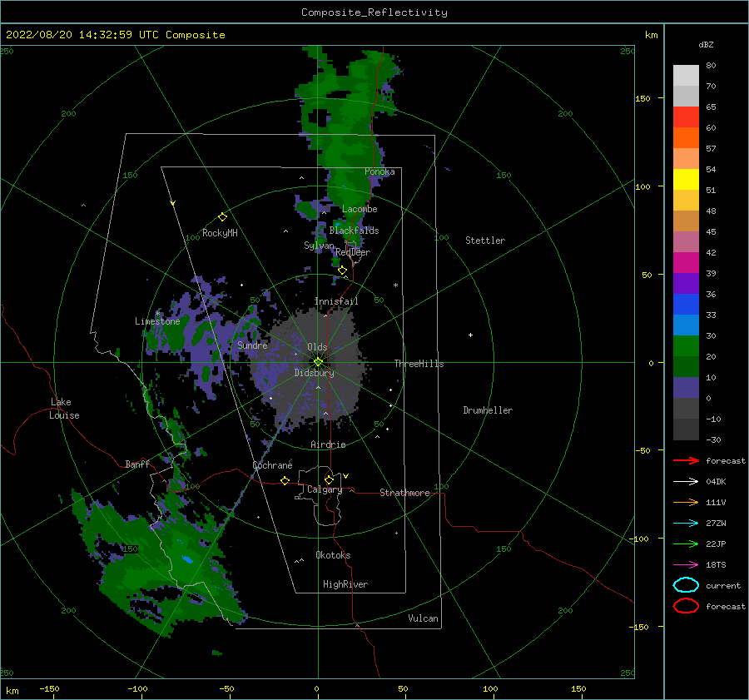Click the yellow diamond marker near Cochrane
Viewport: 749px width, 700px height.
pos(285,480)
